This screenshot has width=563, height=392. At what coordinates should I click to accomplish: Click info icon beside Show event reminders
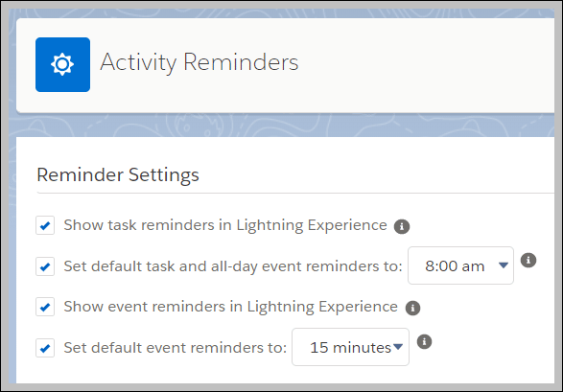pos(412,308)
